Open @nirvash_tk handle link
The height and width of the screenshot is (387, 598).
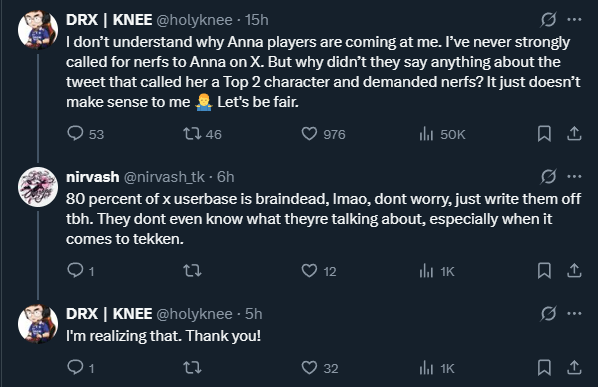[x=164, y=177]
